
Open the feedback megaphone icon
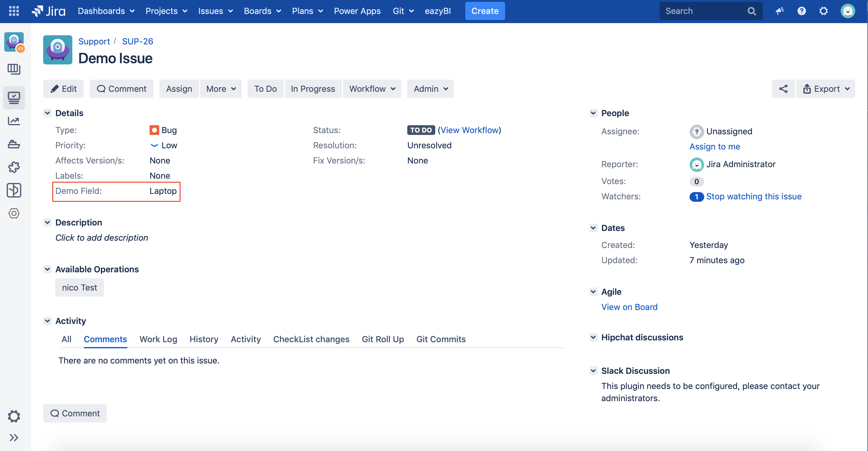pos(779,11)
